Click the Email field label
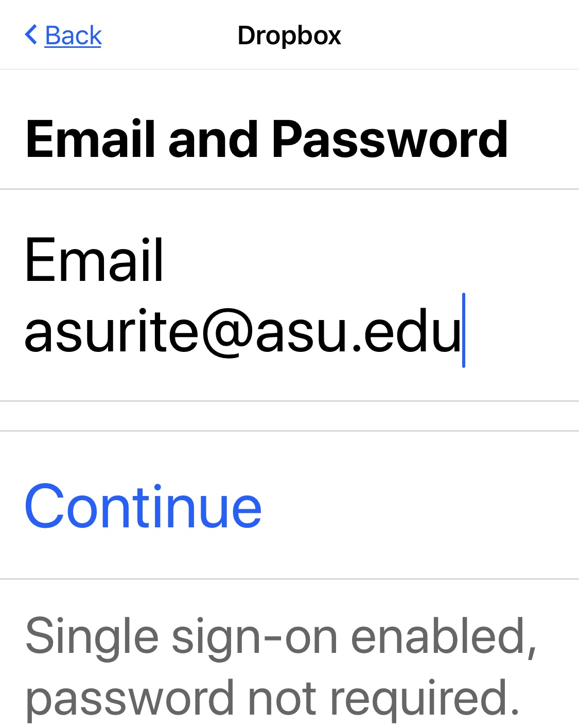 tap(94, 260)
